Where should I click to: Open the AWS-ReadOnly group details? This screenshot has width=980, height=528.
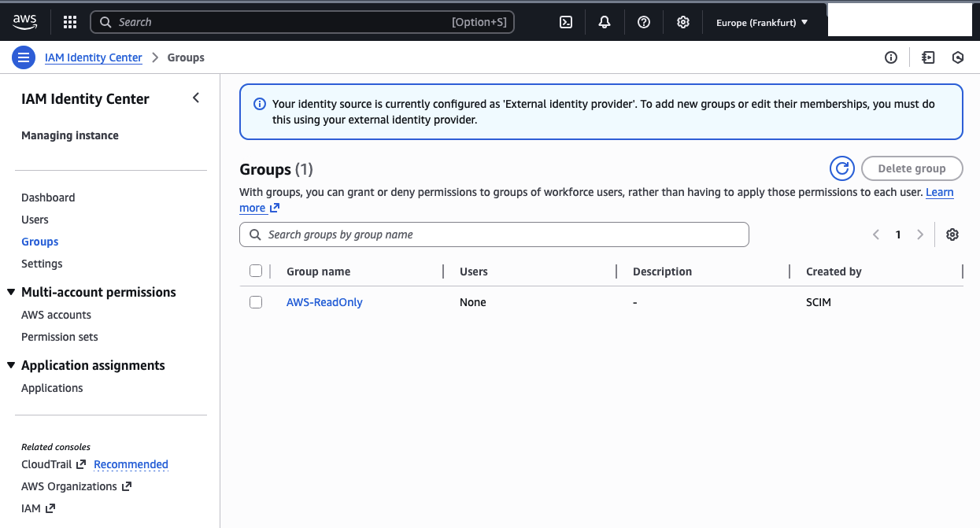(324, 302)
